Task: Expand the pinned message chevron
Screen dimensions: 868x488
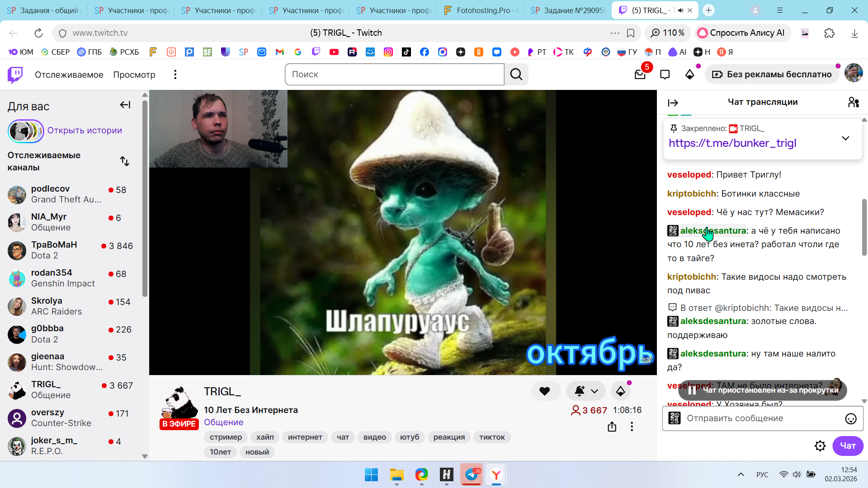Action: click(845, 138)
